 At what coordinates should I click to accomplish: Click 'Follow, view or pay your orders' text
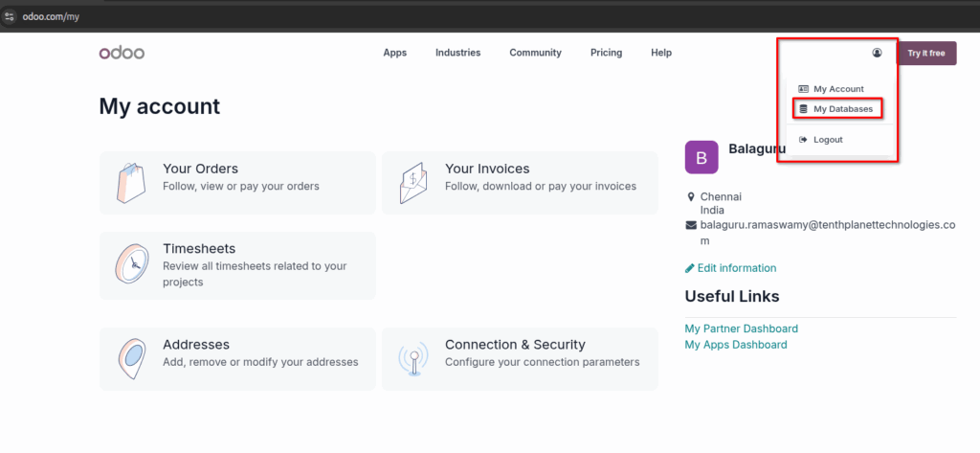(x=241, y=187)
